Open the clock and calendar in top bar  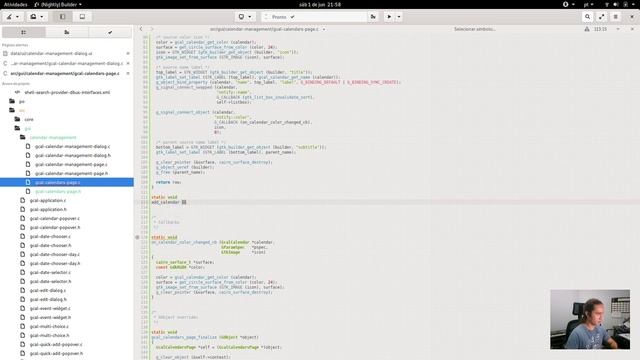pos(320,4)
